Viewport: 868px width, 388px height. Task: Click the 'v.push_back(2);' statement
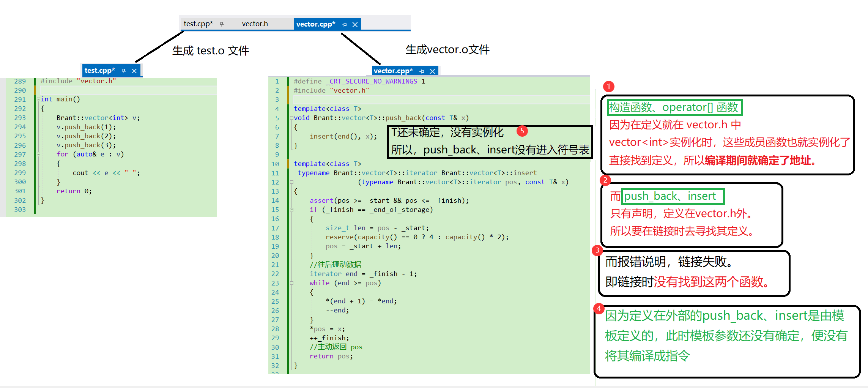point(86,136)
